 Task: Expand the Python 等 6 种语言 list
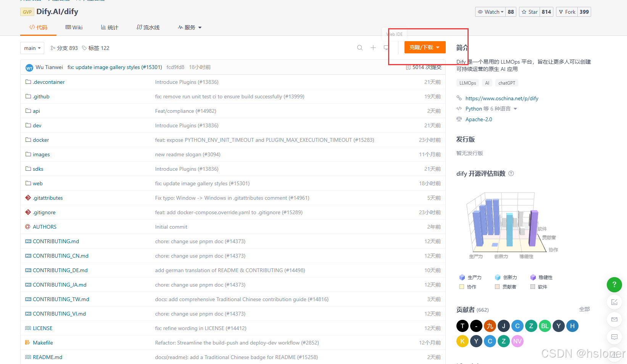[x=491, y=109]
